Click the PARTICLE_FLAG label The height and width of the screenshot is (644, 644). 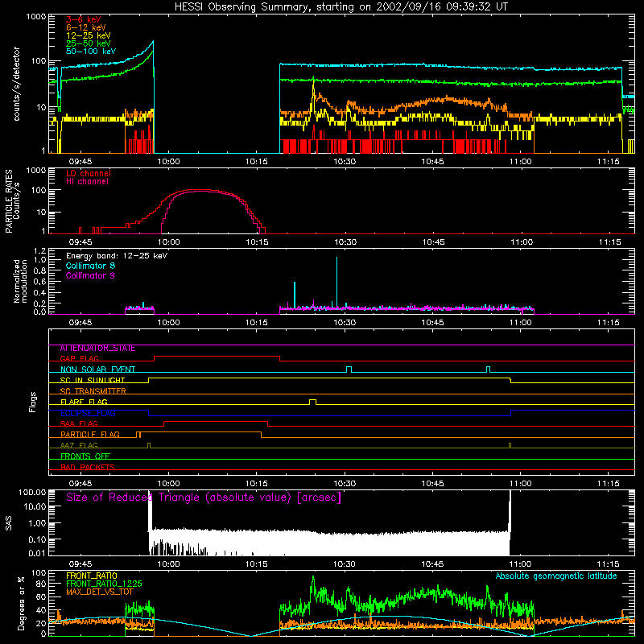click(90, 434)
